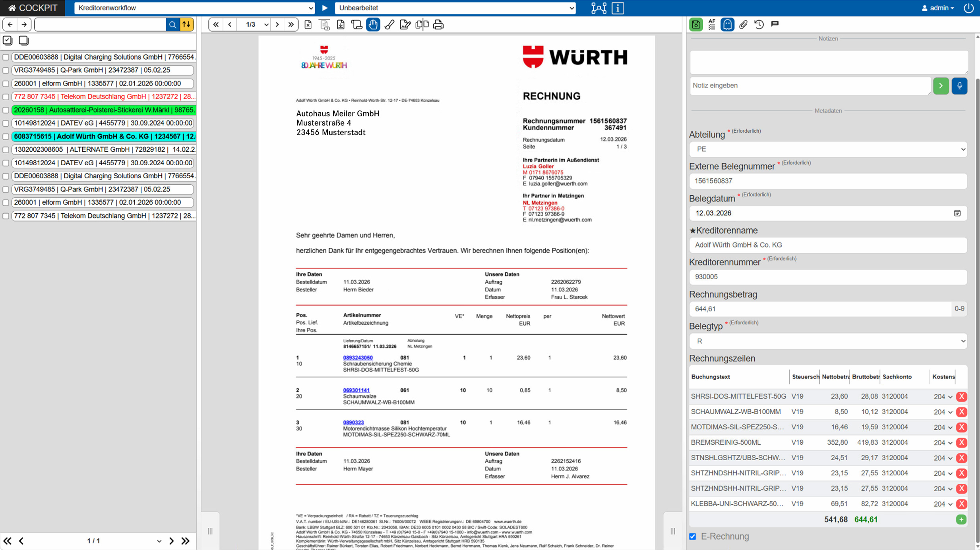Screen dimensions: 980x550
Task: Check the ALTERNATE GmbH list entry
Action: click(x=6, y=150)
